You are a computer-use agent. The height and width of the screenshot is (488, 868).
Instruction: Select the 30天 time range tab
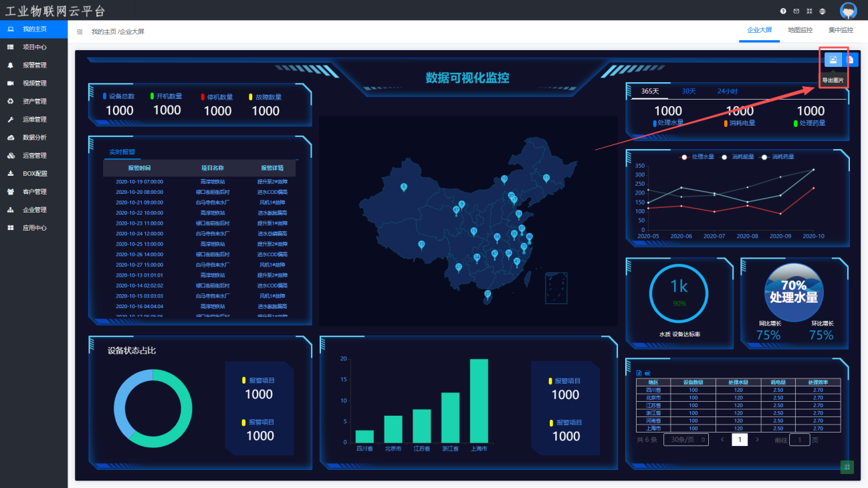point(689,91)
